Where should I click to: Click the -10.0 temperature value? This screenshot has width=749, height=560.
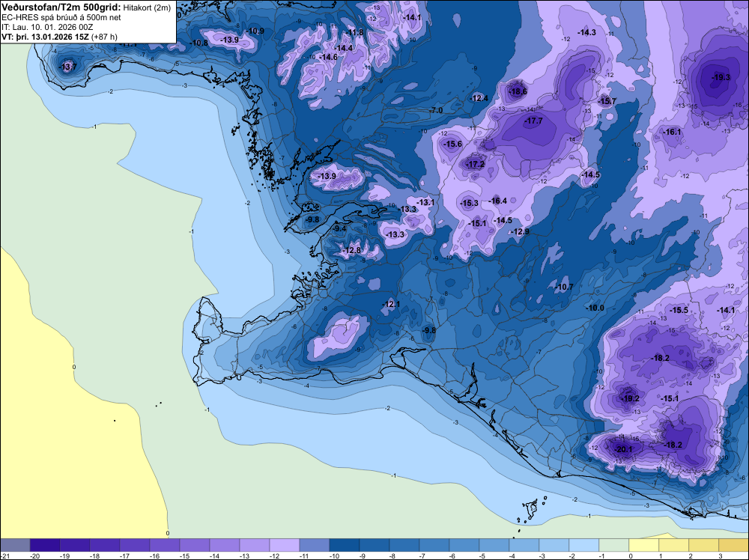tap(595, 308)
